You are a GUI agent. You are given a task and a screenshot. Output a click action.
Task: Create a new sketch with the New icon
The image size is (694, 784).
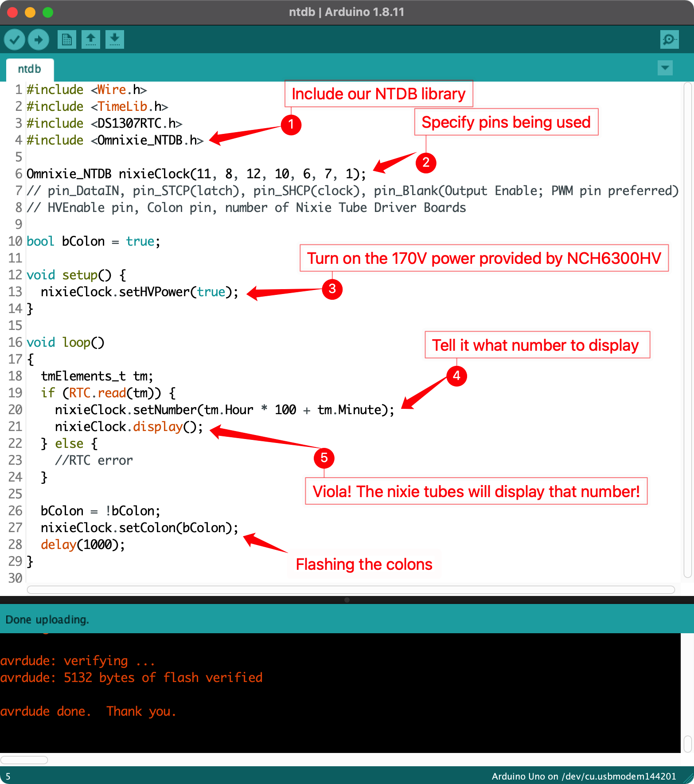(x=67, y=40)
